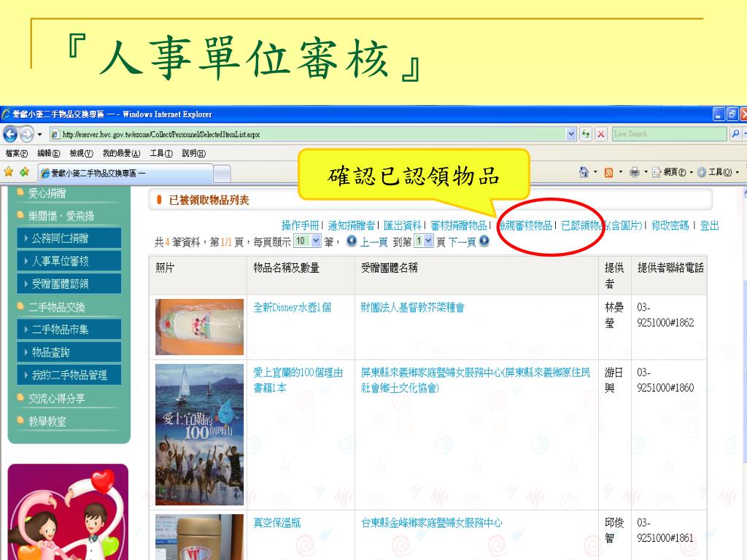
Task: Open the navigation history dropdown arrow
Action: (x=40, y=134)
